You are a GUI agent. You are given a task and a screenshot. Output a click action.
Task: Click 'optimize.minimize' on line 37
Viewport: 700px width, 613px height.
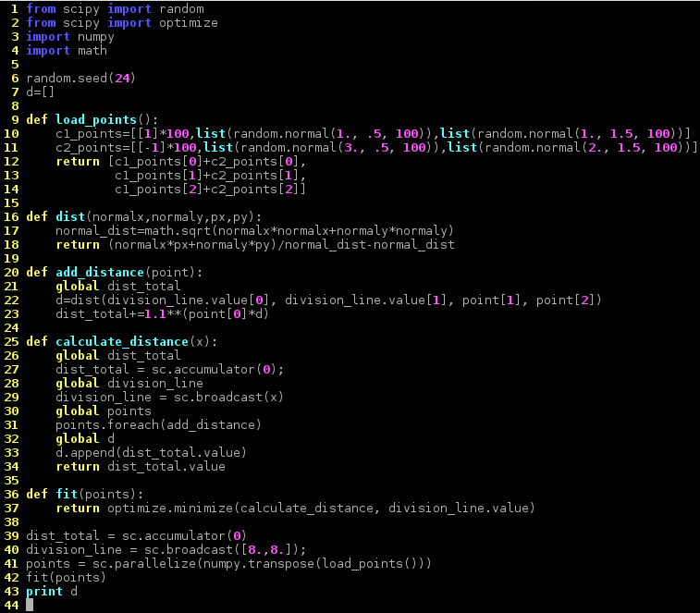click(x=169, y=509)
